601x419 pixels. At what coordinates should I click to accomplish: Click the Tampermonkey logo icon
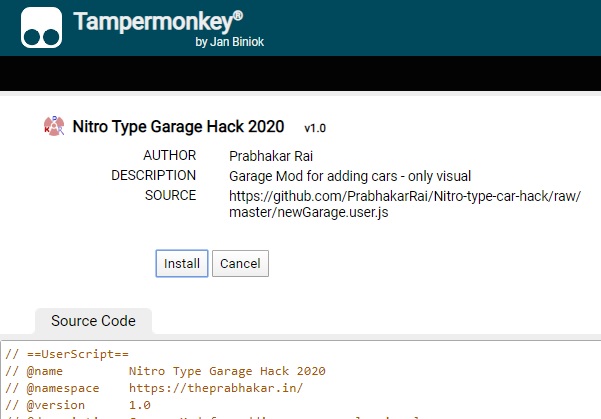41,28
